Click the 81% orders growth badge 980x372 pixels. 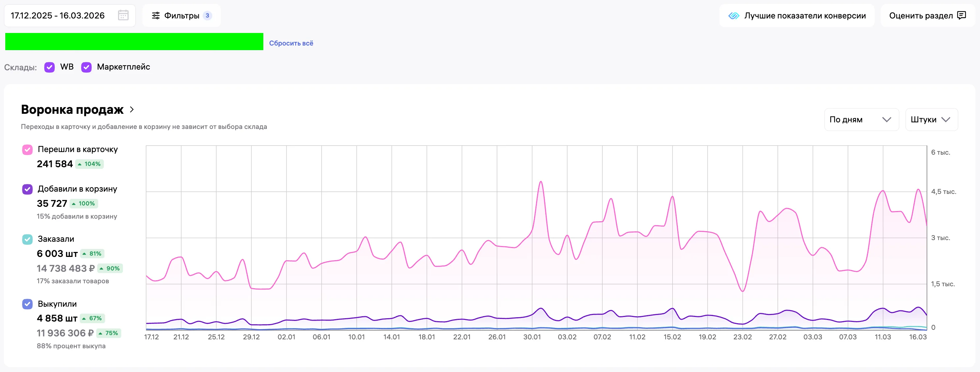[93, 254]
